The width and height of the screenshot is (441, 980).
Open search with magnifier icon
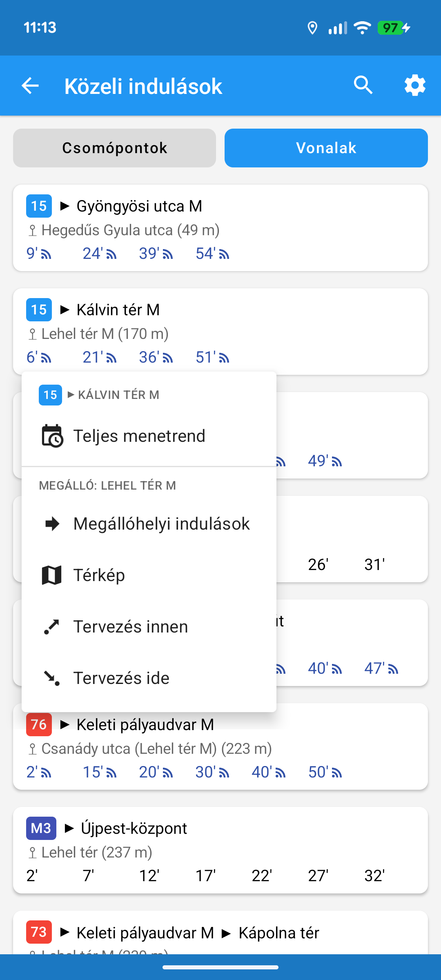click(363, 85)
